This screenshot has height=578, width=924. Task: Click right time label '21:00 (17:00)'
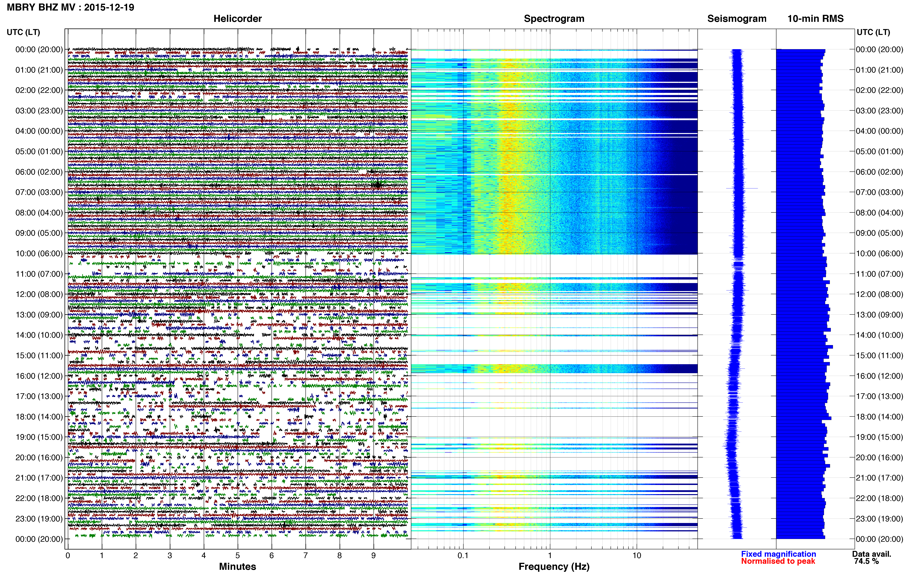(x=879, y=478)
